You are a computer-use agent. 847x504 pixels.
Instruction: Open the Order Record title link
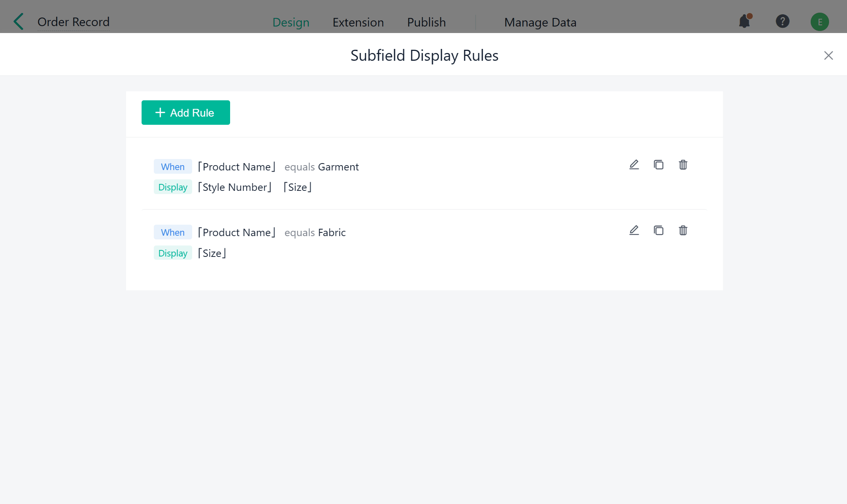[73, 22]
